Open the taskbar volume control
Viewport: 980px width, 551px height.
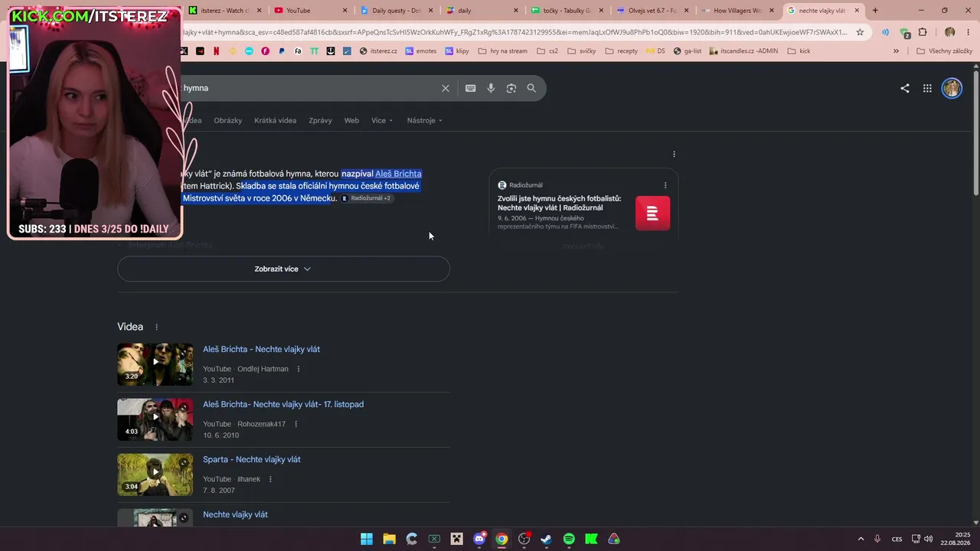(x=929, y=539)
